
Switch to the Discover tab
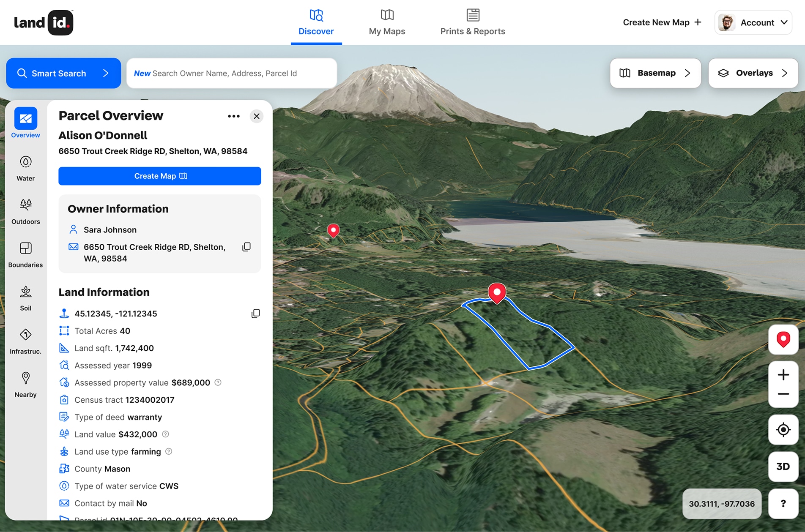point(316,22)
